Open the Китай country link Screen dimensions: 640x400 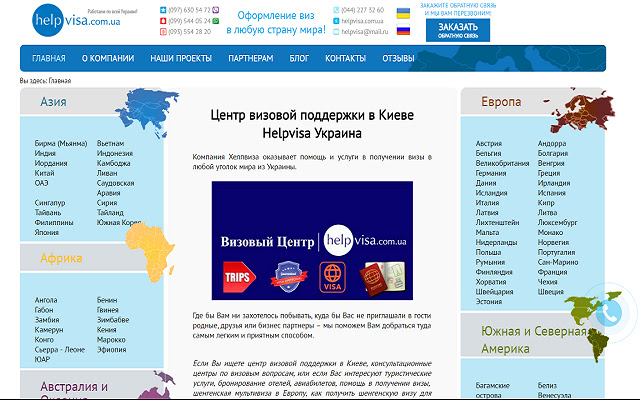(44, 173)
